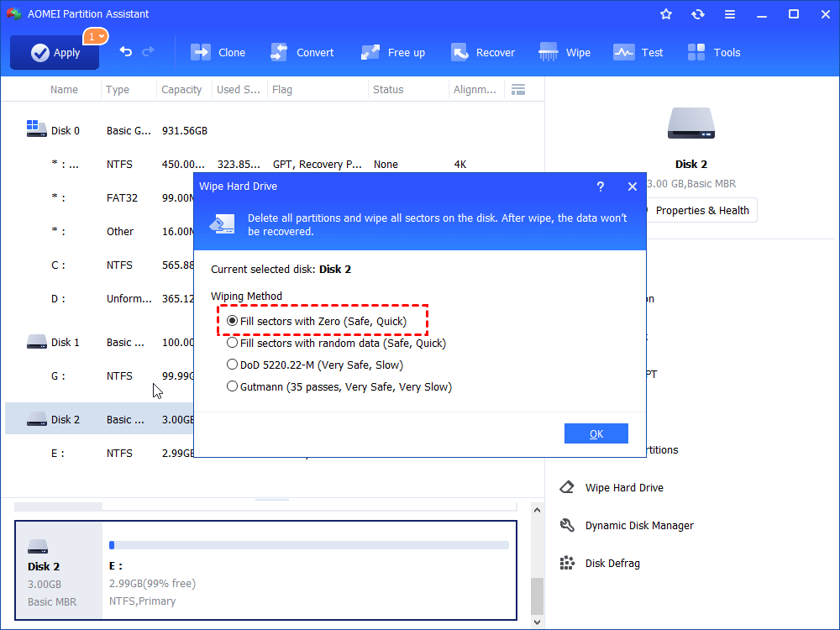
Task: Click the star favorite icon in title bar
Action: pos(666,14)
